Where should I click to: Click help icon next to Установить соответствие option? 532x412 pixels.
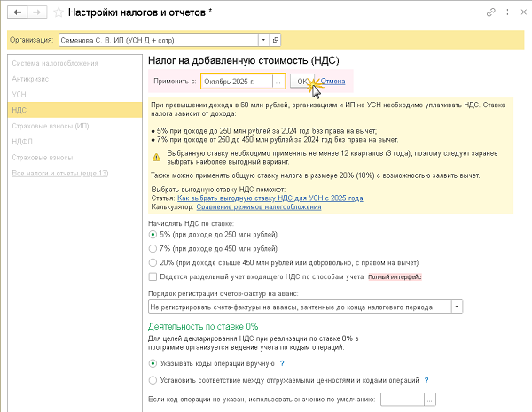click(x=426, y=380)
